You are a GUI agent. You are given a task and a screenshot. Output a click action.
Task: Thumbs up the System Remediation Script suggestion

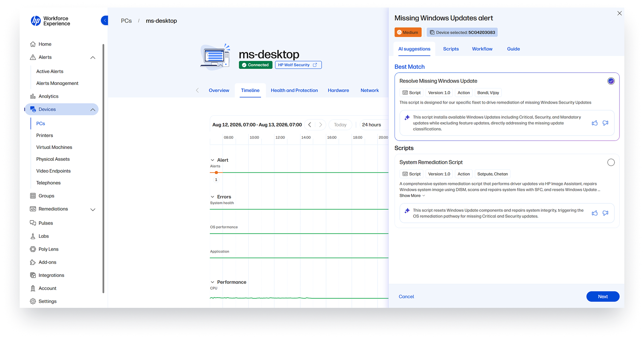pyautogui.click(x=594, y=213)
